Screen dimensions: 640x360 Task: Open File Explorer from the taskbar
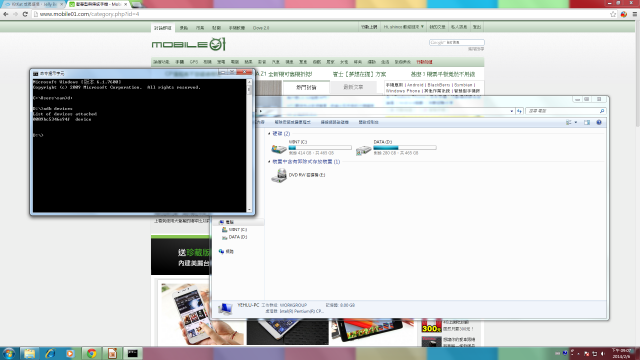[x=29, y=353]
